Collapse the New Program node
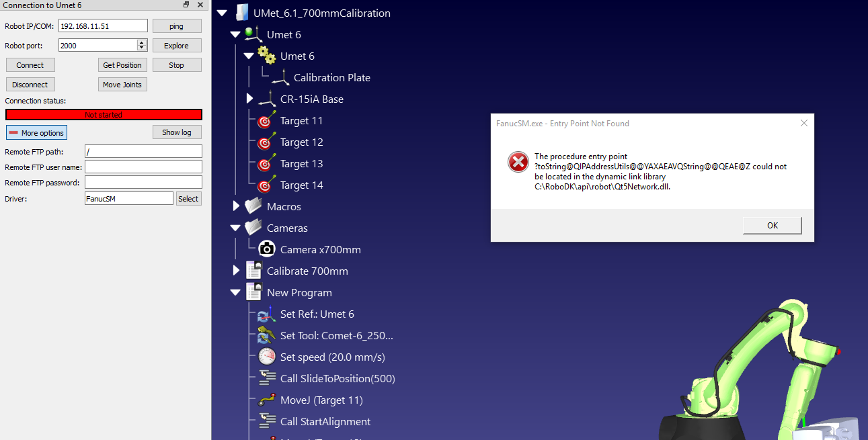The width and height of the screenshot is (868, 440). pos(235,293)
